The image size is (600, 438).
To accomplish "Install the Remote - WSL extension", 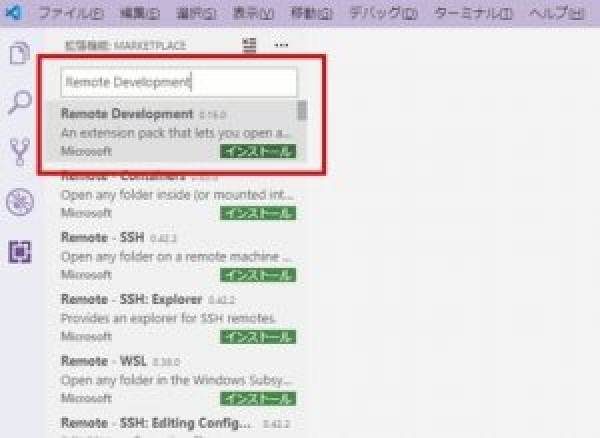I will click(258, 399).
